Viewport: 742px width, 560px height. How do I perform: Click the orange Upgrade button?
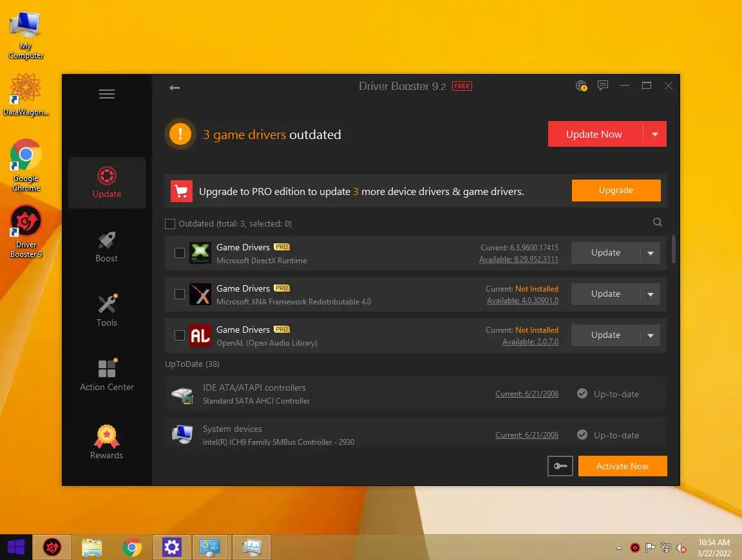616,190
